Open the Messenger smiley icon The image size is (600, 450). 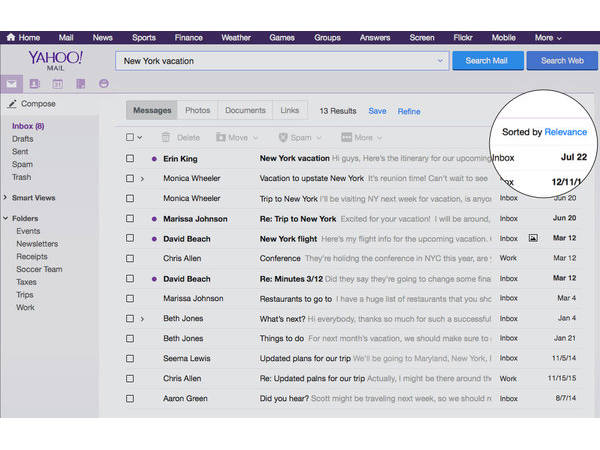click(104, 83)
